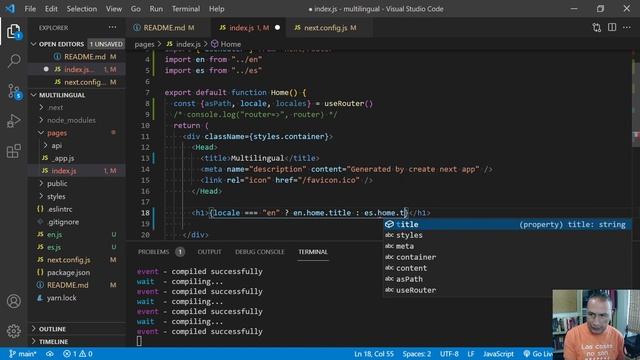Open the File menu
The image size is (640, 360).
(30, 9)
